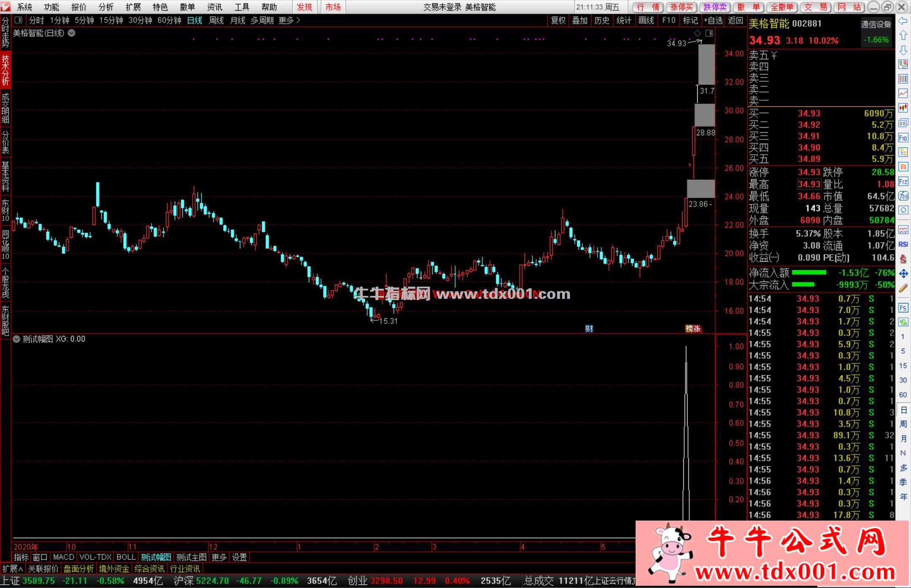Click the 全撤单 button
Viewport: 911px width, 588px height.
(782, 7)
